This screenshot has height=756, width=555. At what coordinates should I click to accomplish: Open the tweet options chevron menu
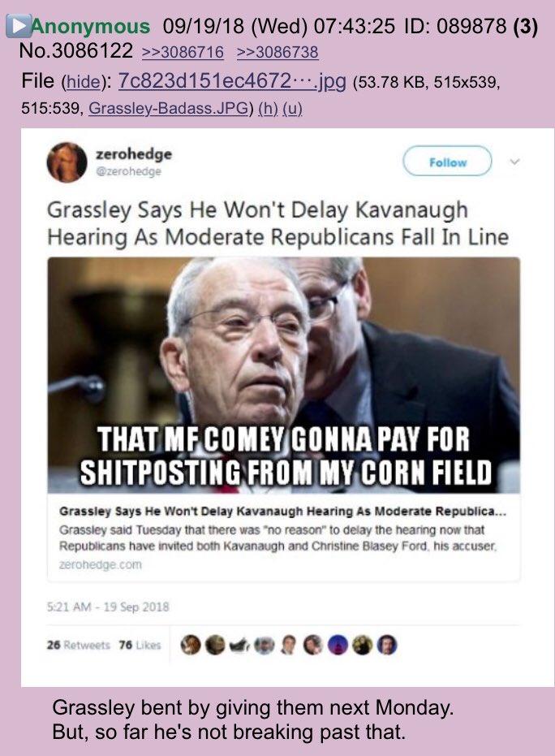click(514, 162)
